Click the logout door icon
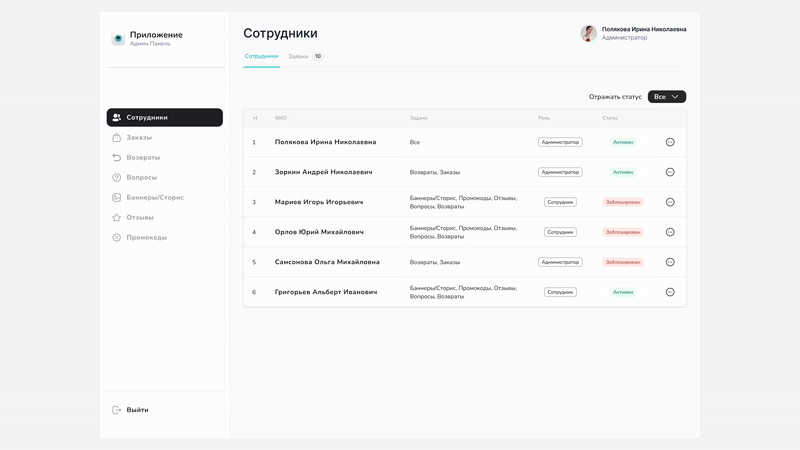 click(x=117, y=410)
